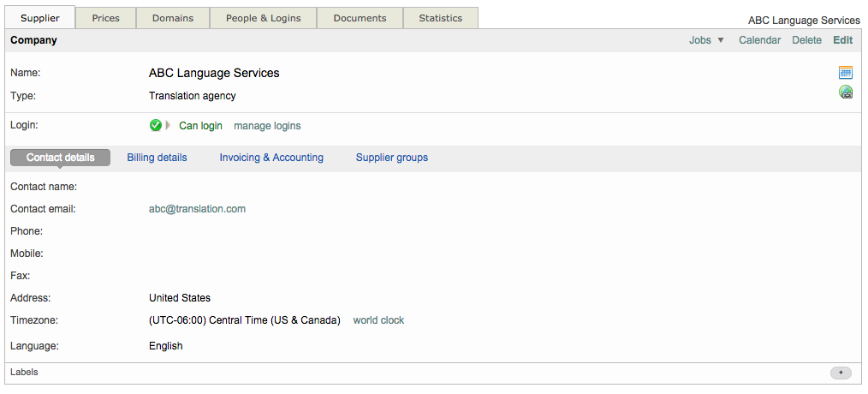Click the calendar icon beside company name
The image size is (868, 394).
pos(846,73)
